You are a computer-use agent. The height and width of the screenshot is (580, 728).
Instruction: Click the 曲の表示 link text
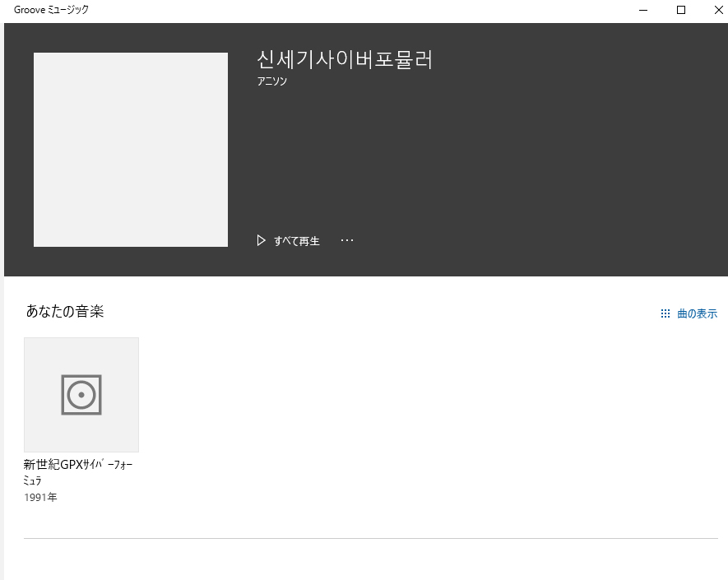coord(697,314)
